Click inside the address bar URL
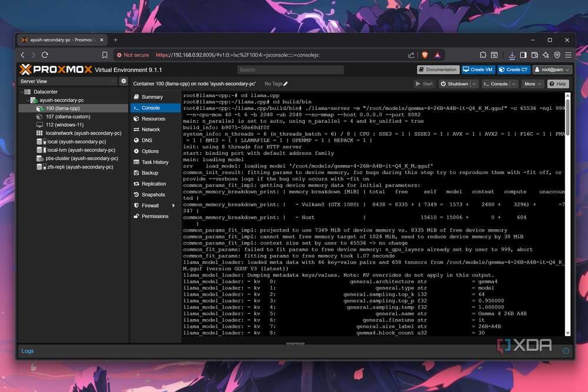 click(x=238, y=55)
